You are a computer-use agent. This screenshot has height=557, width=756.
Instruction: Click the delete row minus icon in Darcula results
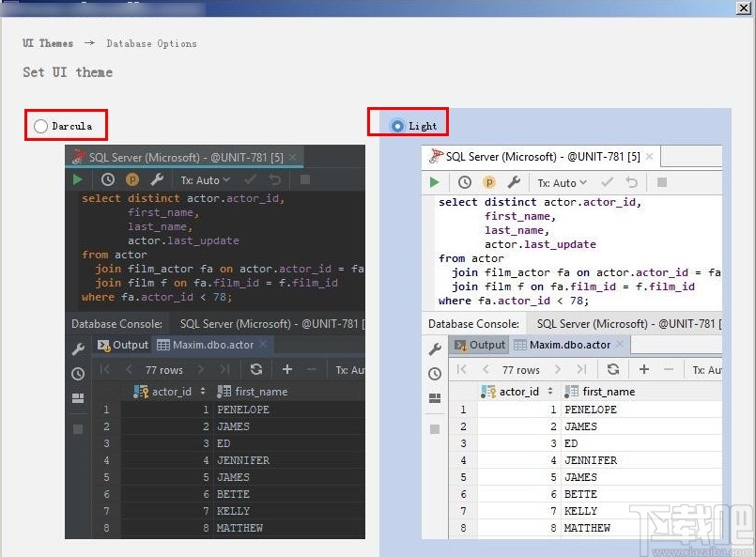(312, 369)
